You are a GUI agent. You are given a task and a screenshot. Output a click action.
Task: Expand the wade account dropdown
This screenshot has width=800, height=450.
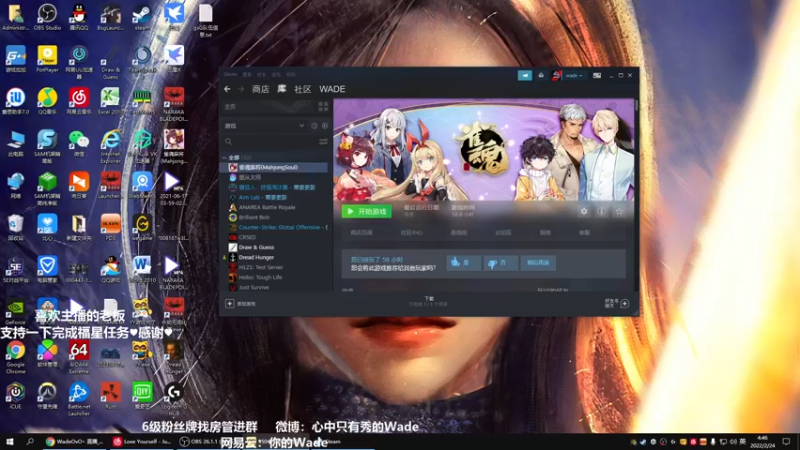pos(573,76)
